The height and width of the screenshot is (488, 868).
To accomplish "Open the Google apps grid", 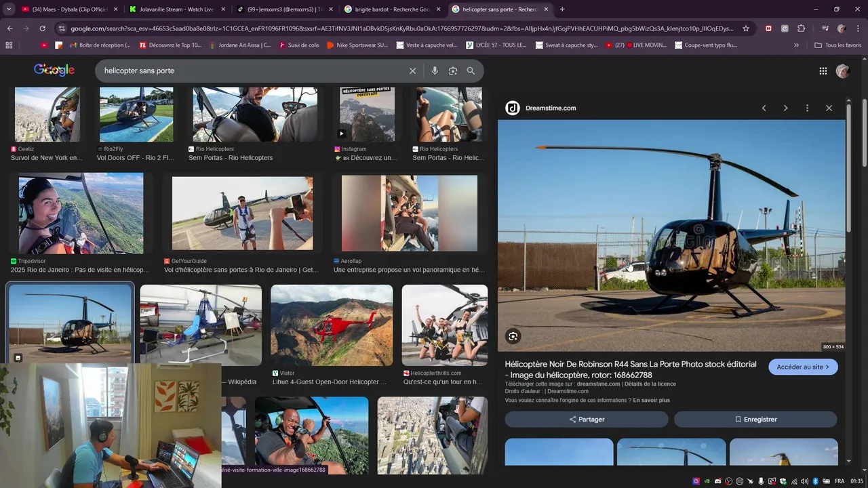I will coord(823,71).
